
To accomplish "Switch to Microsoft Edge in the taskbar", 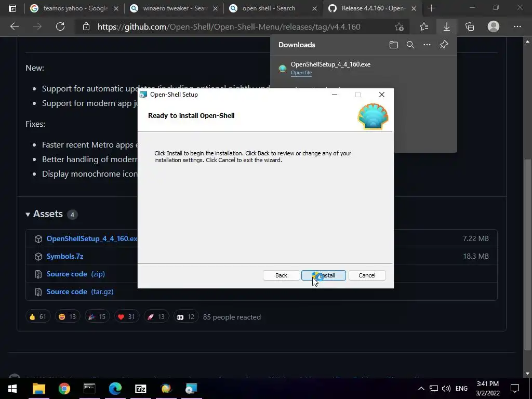I will (115, 389).
